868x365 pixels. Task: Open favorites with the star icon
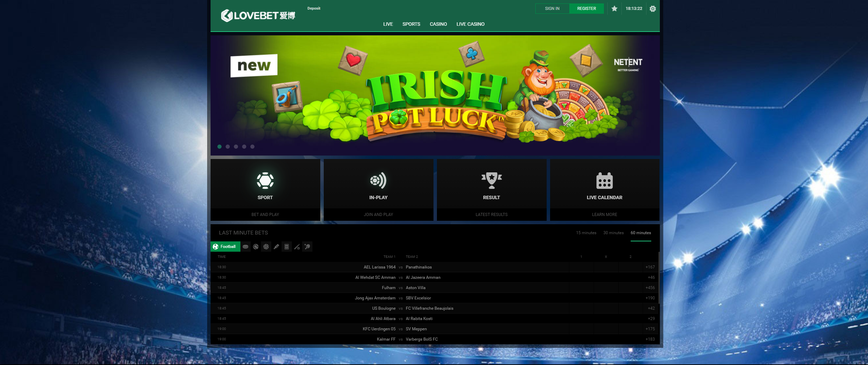(614, 9)
